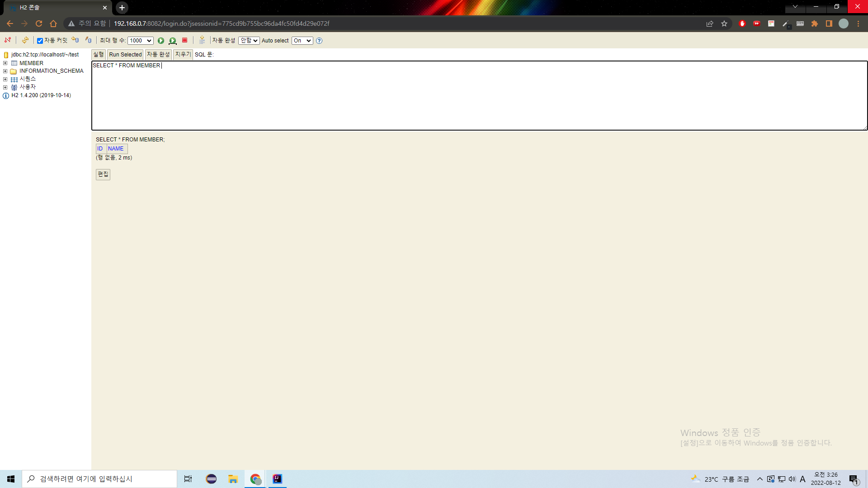Image resolution: width=868 pixels, height=488 pixels.
Task: Toggle the 자동 커밋 auto-commit checkbox
Action: point(40,41)
